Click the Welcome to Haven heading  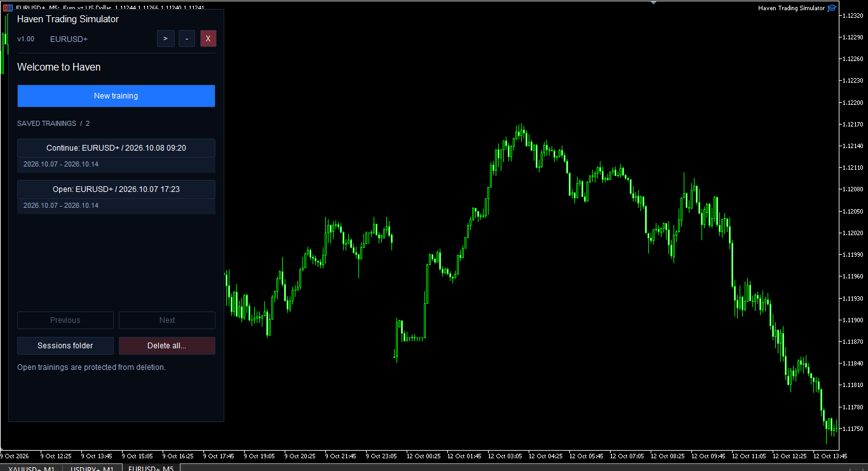tap(59, 67)
